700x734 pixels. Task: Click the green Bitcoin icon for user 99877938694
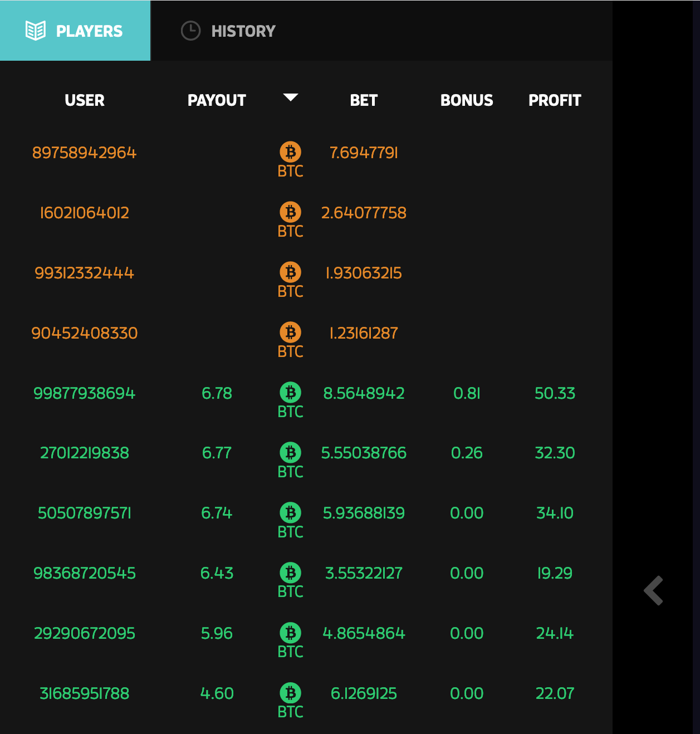(290, 393)
